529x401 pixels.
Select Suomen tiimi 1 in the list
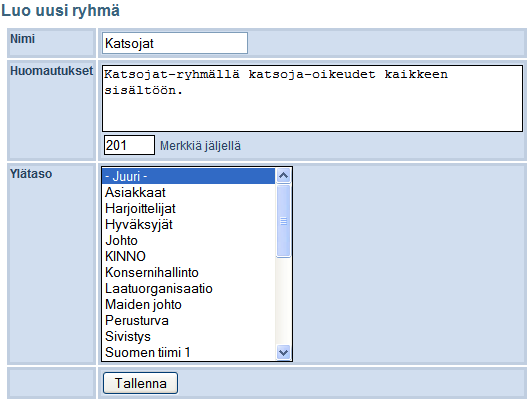[x=189, y=352]
